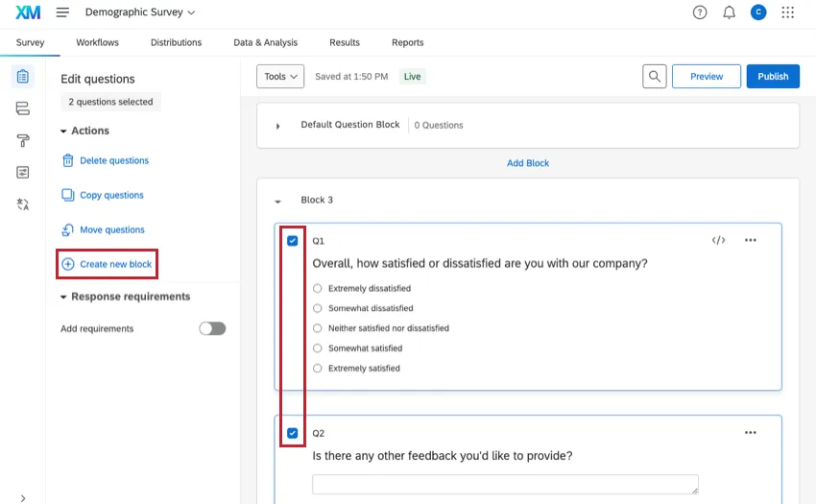Click the Publish button
Screen dimensions: 816x504
click(x=773, y=77)
